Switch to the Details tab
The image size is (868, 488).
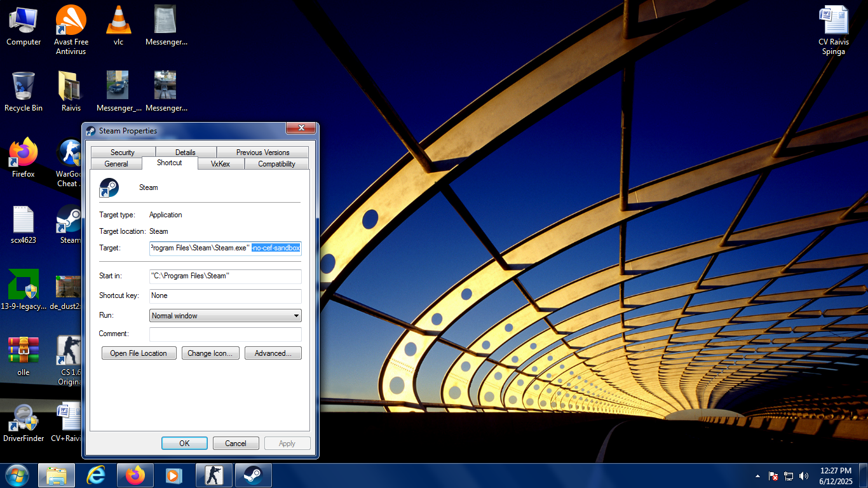pos(186,152)
